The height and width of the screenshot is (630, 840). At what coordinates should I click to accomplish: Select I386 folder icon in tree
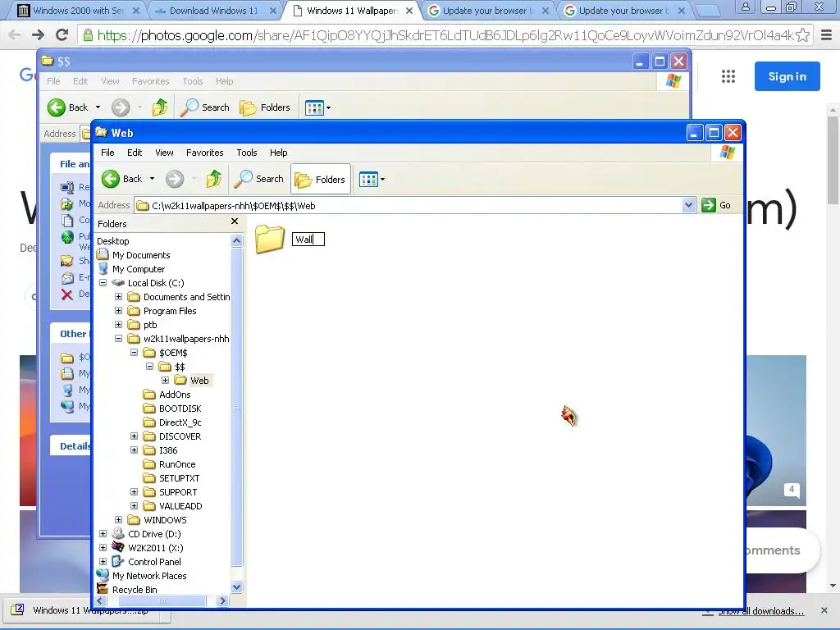[149, 450]
